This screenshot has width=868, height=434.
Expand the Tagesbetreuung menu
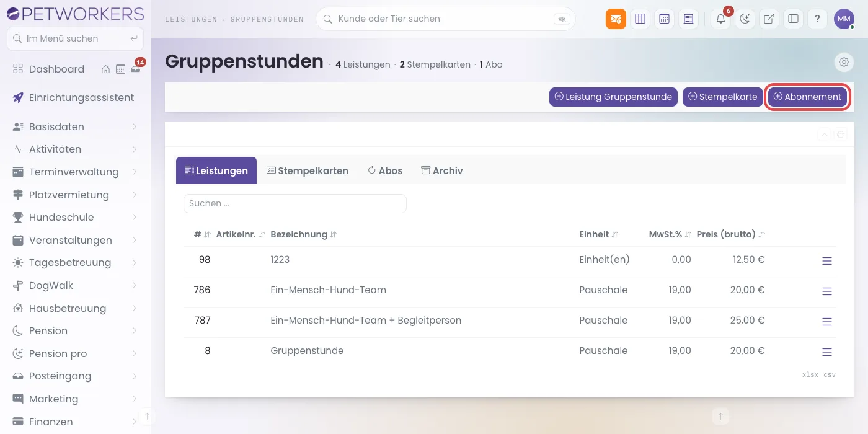75,263
